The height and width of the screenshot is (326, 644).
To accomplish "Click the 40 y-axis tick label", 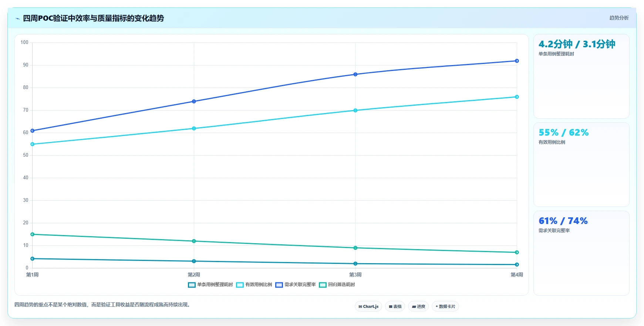I will (26, 178).
